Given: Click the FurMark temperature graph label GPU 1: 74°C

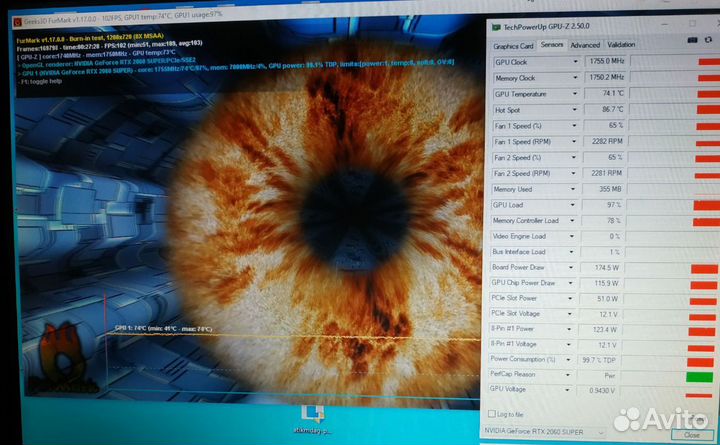Looking at the screenshot, I should (163, 328).
